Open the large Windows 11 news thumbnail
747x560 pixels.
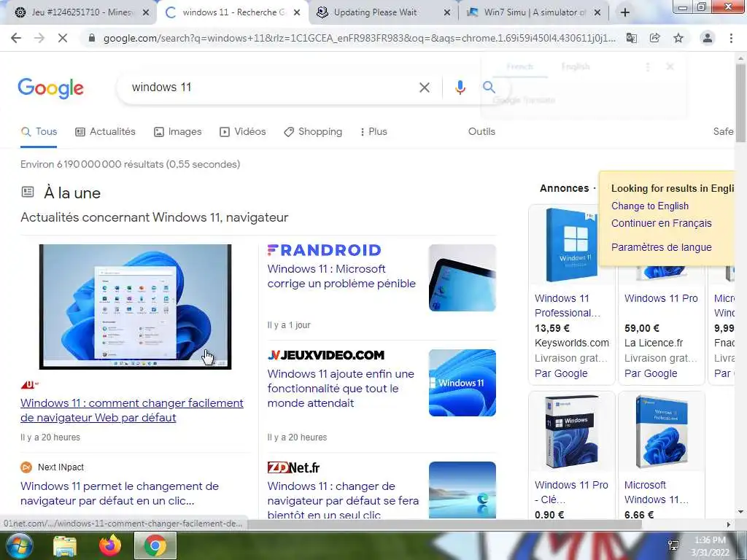pyautogui.click(x=135, y=307)
